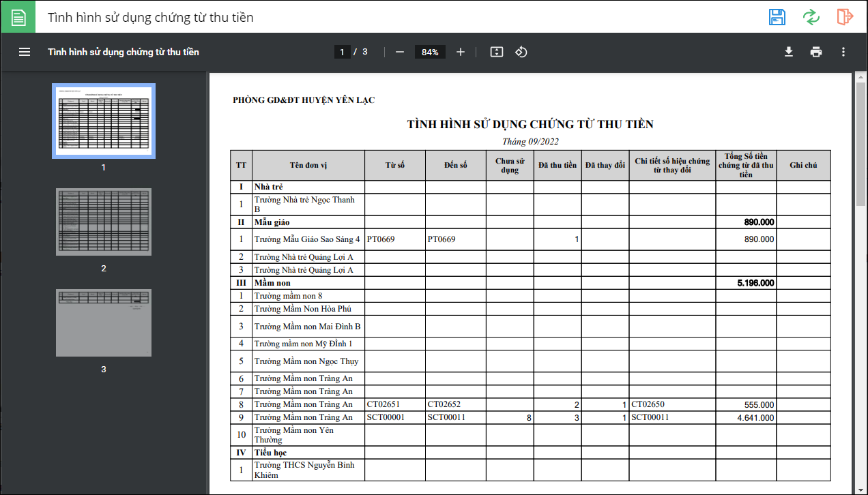Click the 'CT02652' cell
Screen dimensions: 868x495
click(x=456, y=404)
